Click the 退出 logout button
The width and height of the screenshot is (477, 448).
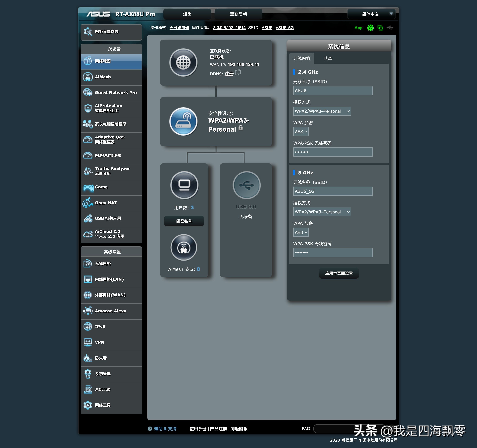pos(187,14)
